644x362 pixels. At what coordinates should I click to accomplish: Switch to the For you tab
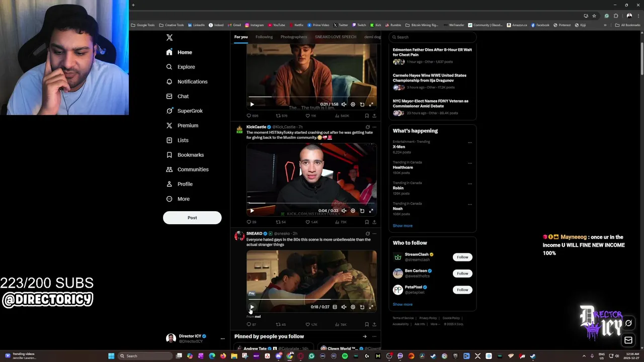point(241,37)
